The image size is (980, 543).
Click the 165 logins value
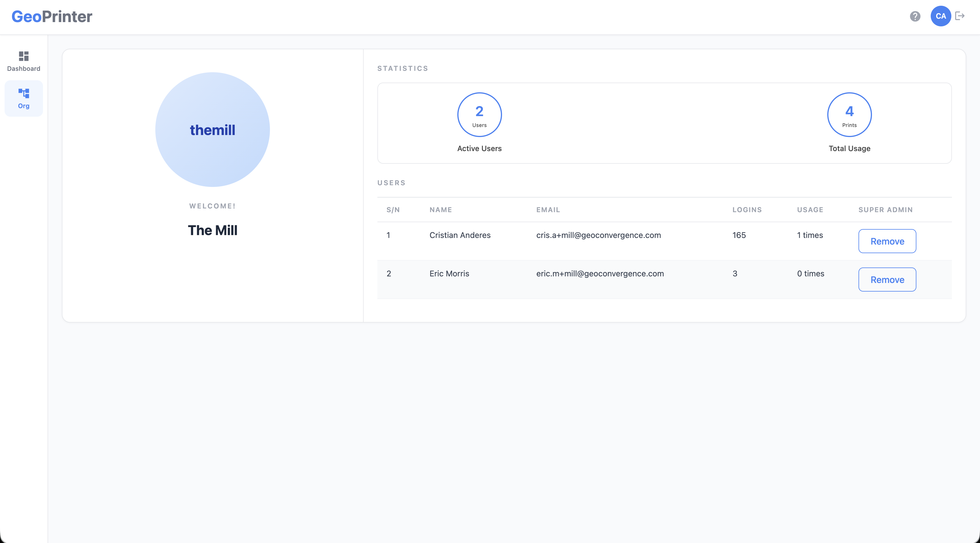(739, 235)
